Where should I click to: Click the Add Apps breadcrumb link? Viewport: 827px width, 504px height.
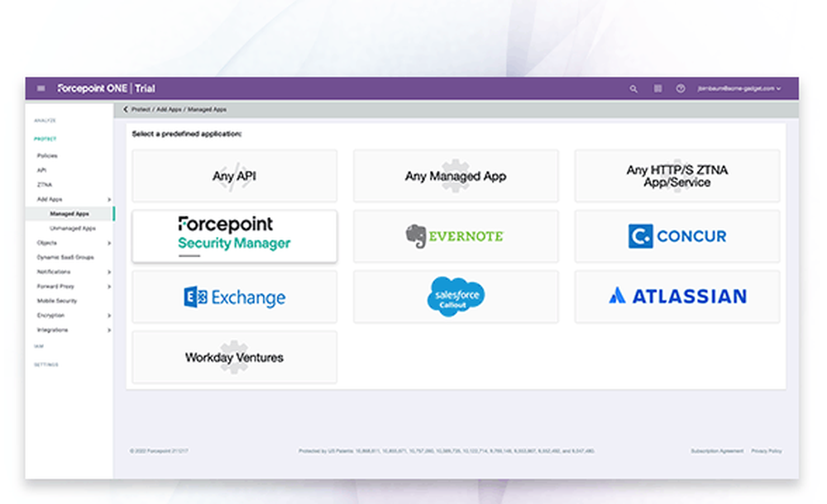tap(169, 110)
